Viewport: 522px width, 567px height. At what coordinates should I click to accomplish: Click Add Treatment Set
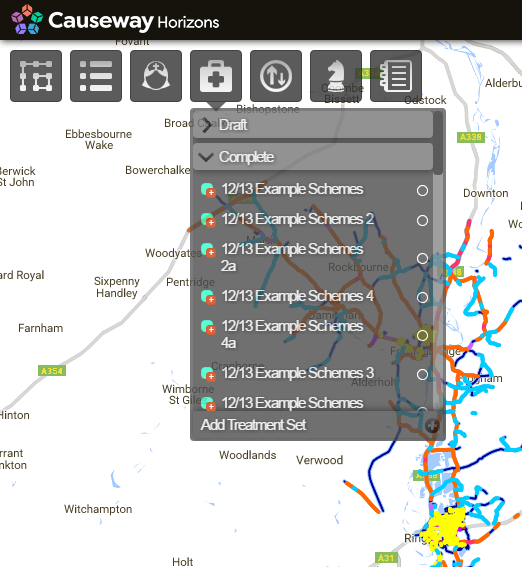(253, 425)
